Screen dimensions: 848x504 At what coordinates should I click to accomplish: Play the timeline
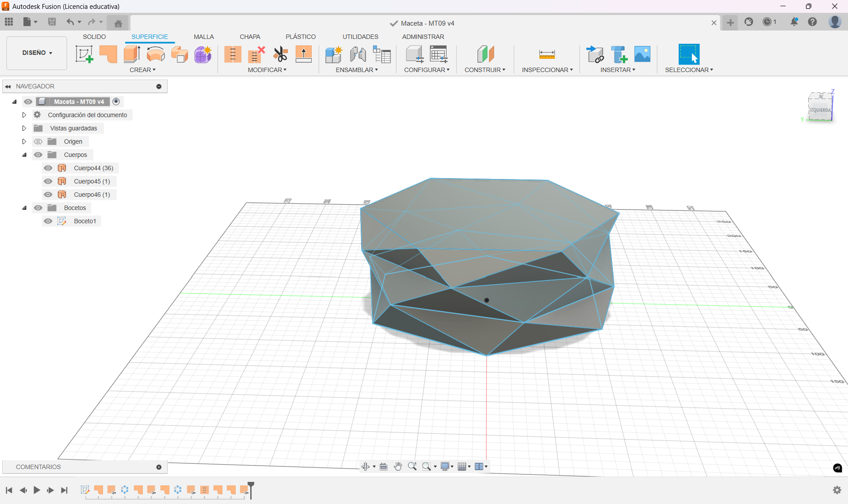pyautogui.click(x=37, y=490)
